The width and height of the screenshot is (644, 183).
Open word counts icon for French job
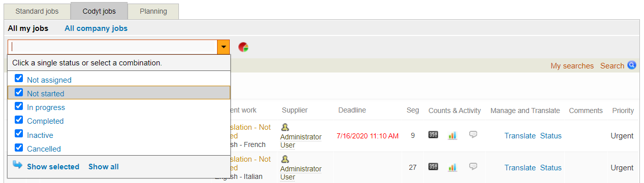tap(433, 135)
